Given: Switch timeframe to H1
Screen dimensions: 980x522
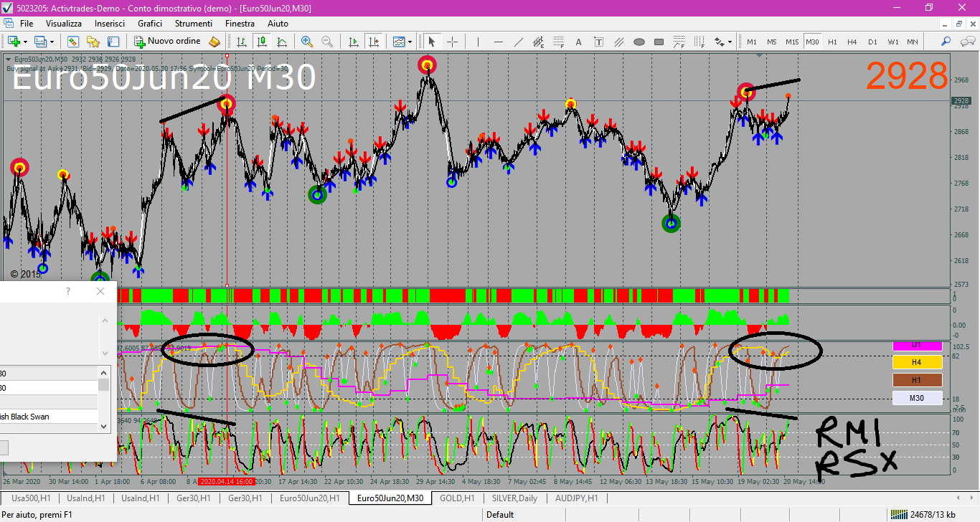Looking at the screenshot, I should click(832, 42).
